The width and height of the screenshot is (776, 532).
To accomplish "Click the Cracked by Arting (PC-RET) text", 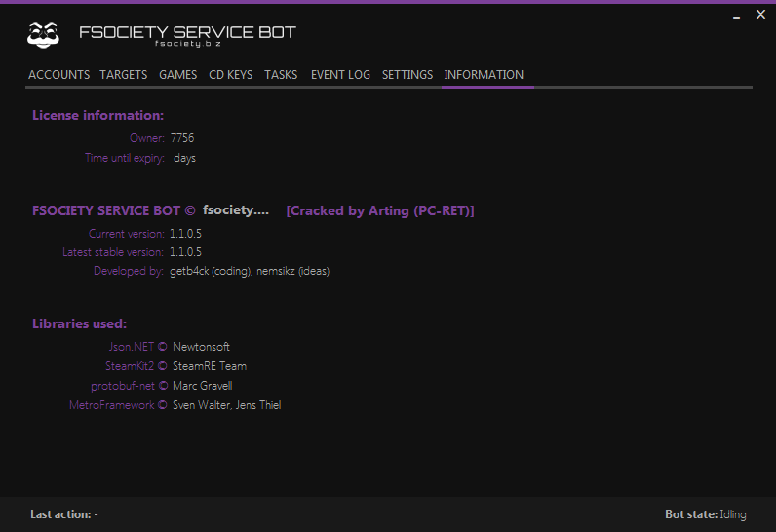I will pyautogui.click(x=380, y=210).
